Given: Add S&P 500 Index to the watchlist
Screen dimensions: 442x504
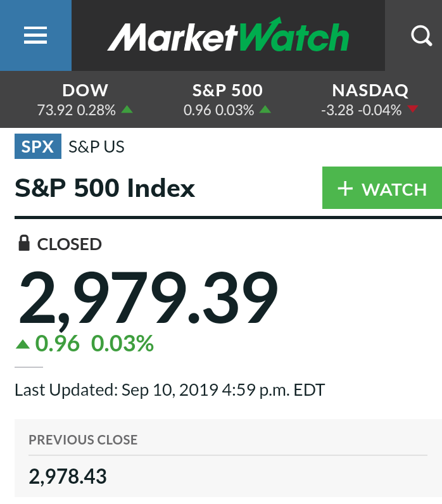Looking at the screenshot, I should point(382,188).
